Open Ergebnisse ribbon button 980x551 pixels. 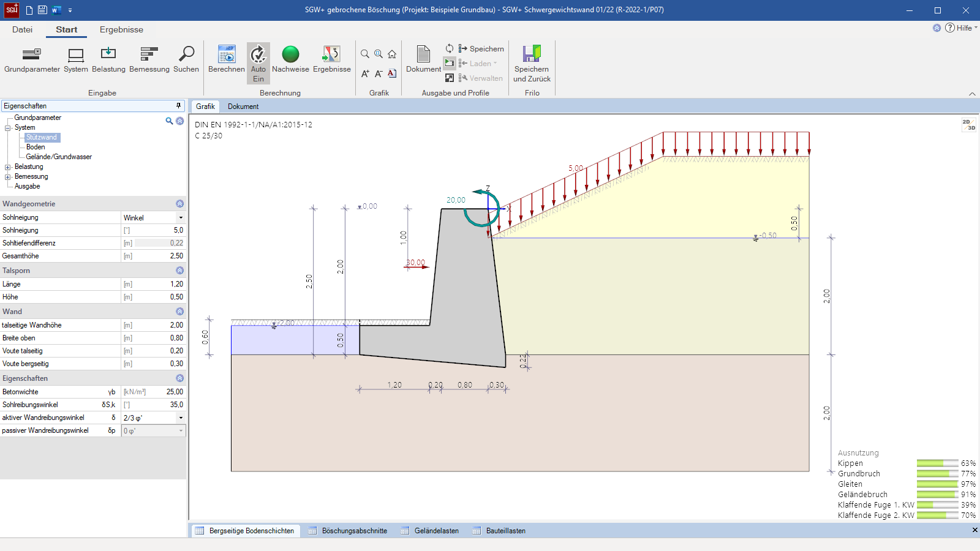click(x=332, y=60)
